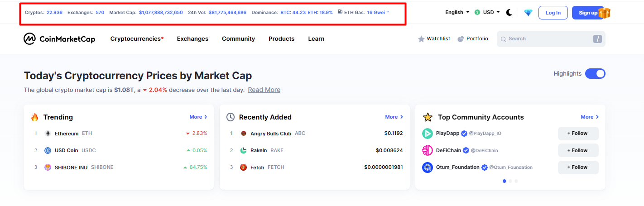Image resolution: width=644 pixels, height=206 pixels.
Task: Click the Portfolio pie chart icon
Action: coord(461,39)
